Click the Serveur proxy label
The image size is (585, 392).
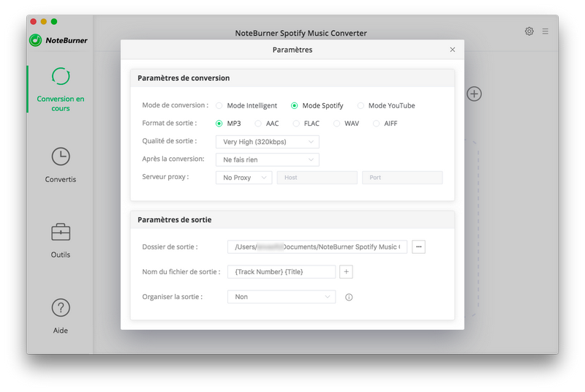coord(165,177)
